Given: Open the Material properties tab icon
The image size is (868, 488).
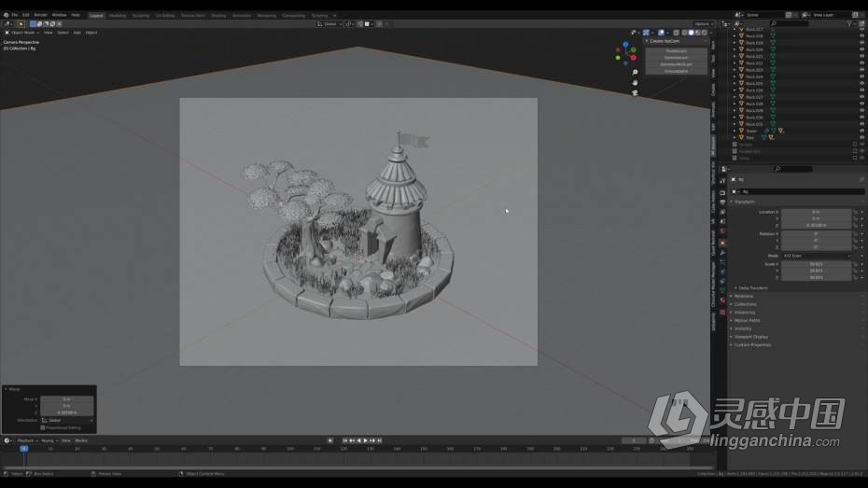Looking at the screenshot, I should pos(722,300).
